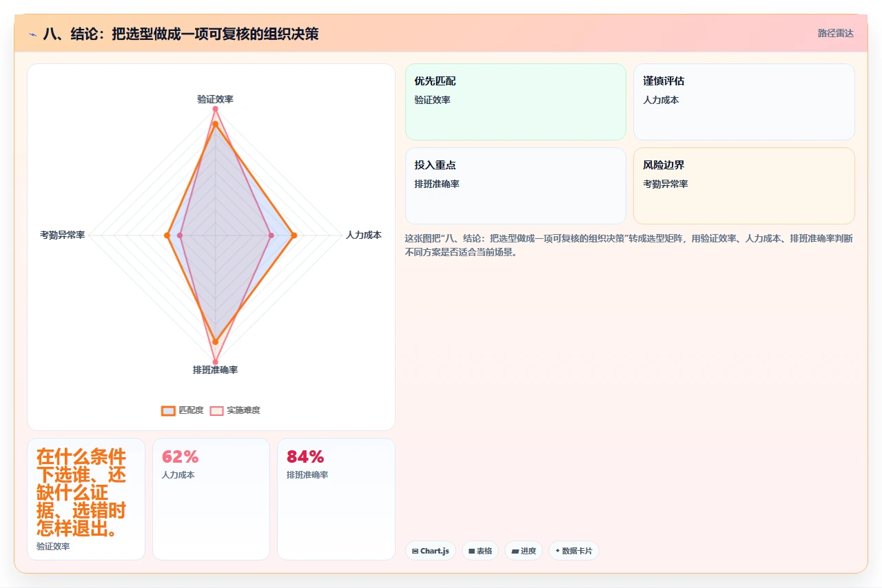Open the 风险边界 card
This screenshot has height=588, width=882.
[x=744, y=186]
